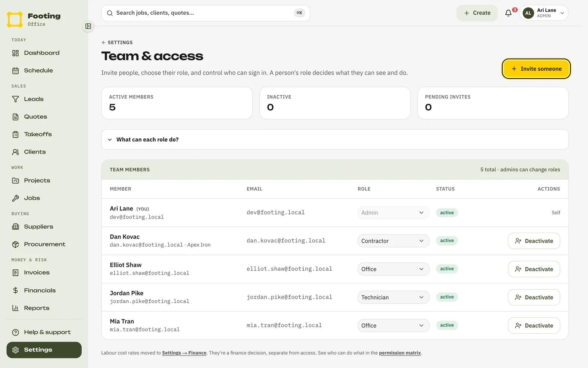The image size is (588, 368).
Task: Deactivate Elliot Shaw
Action: tap(534, 269)
